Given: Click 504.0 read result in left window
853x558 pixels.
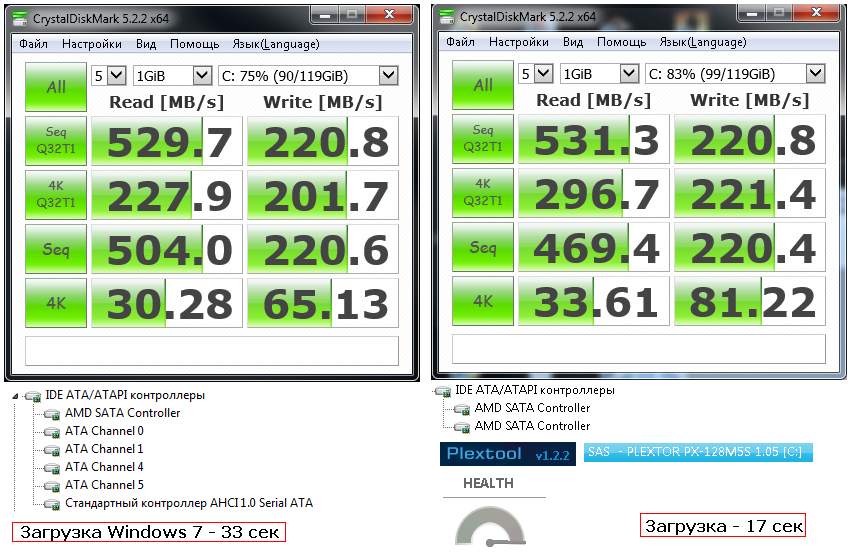Looking at the screenshot, I should pyautogui.click(x=167, y=249).
